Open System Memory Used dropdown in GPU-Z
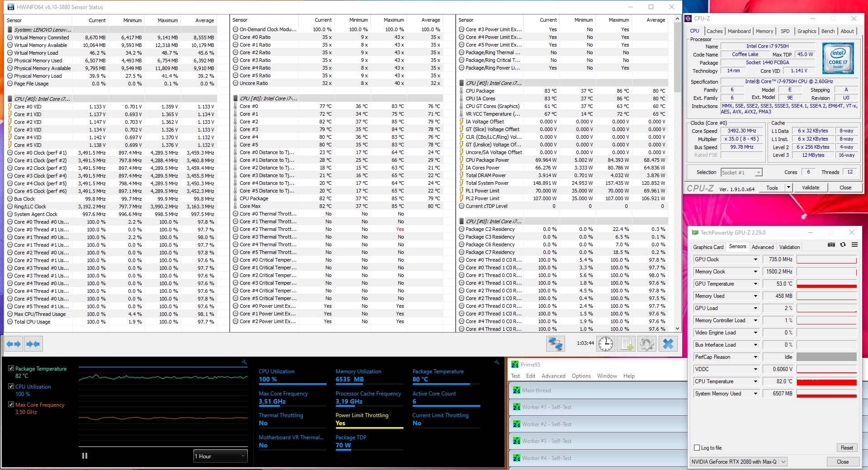 [755, 394]
